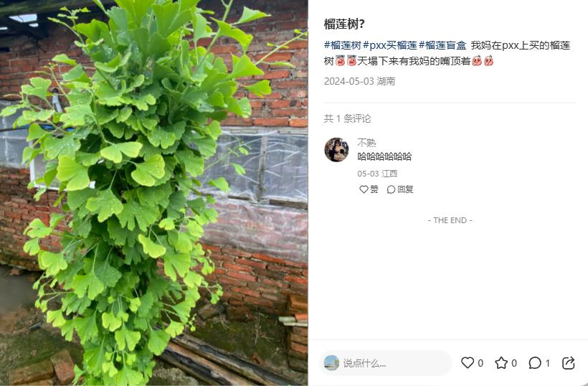
Task: Share the post using the share icon
Action: (568, 363)
